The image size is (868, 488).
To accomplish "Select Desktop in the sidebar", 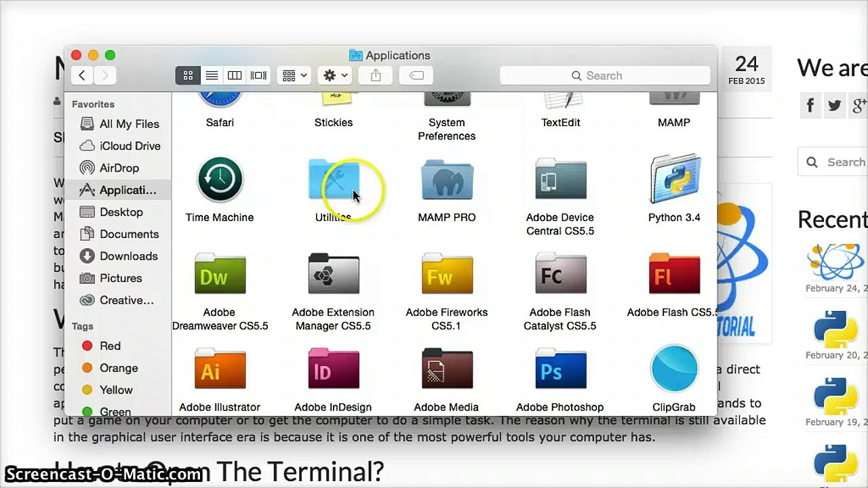I will click(119, 212).
